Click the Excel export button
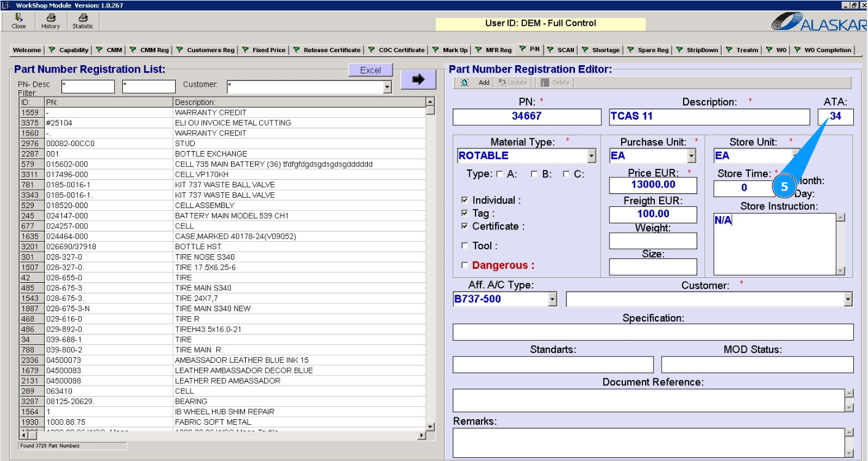The width and height of the screenshot is (868, 461). point(370,71)
